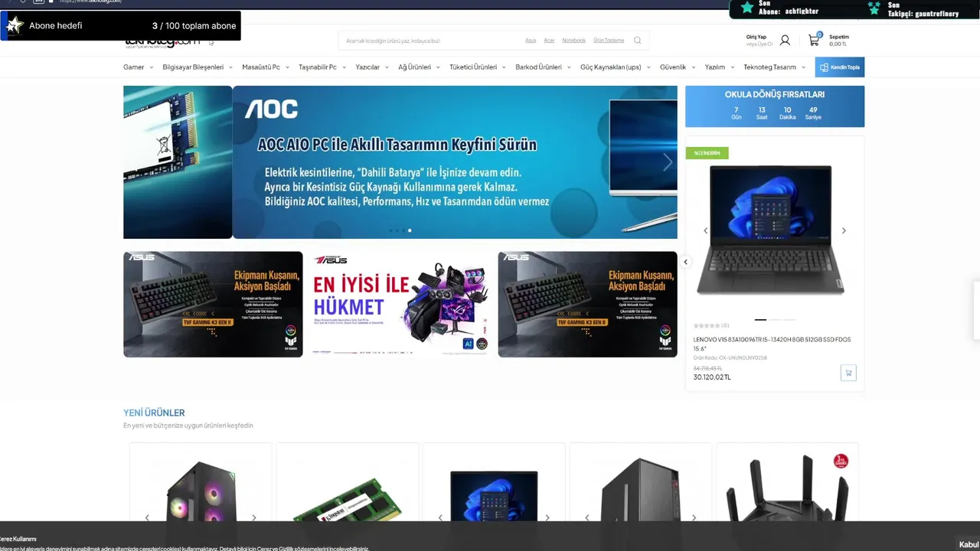
Task: Expand the Barkod Ürünleri menu
Action: pyautogui.click(x=543, y=67)
